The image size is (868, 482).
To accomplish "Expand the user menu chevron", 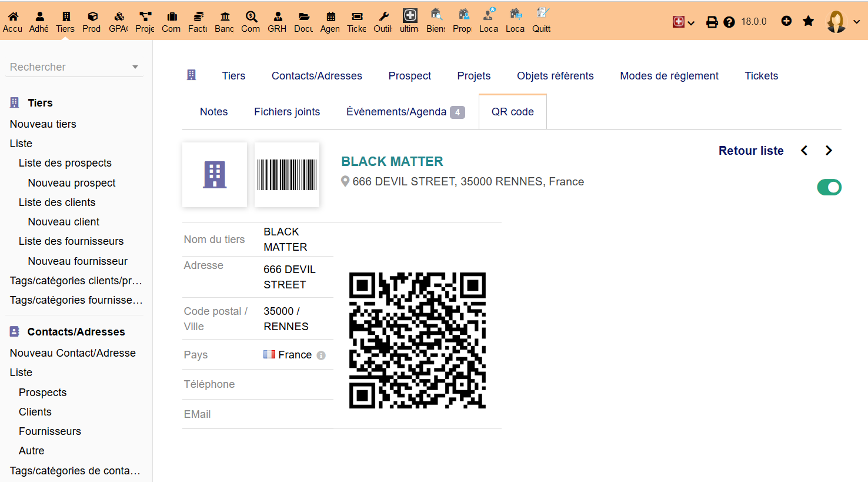I will [857, 22].
